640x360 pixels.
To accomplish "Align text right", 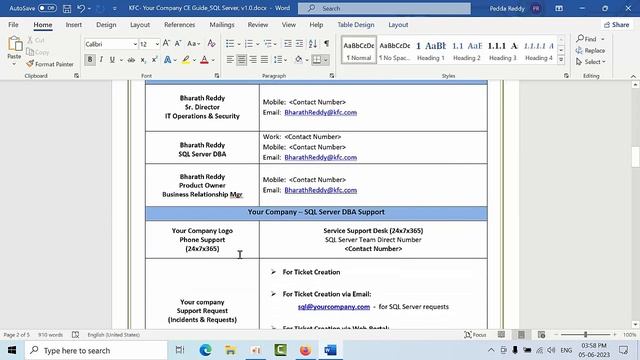I will [253, 60].
